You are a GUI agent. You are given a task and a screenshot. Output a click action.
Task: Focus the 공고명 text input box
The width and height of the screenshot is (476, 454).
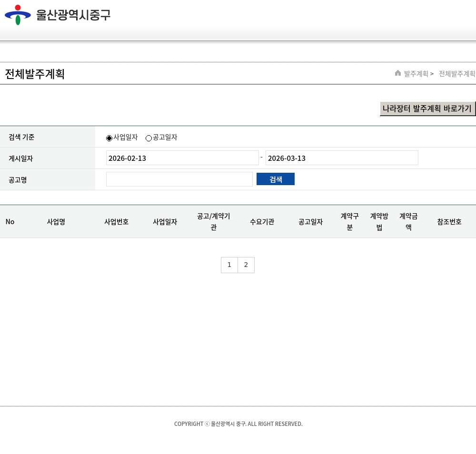pyautogui.click(x=179, y=179)
